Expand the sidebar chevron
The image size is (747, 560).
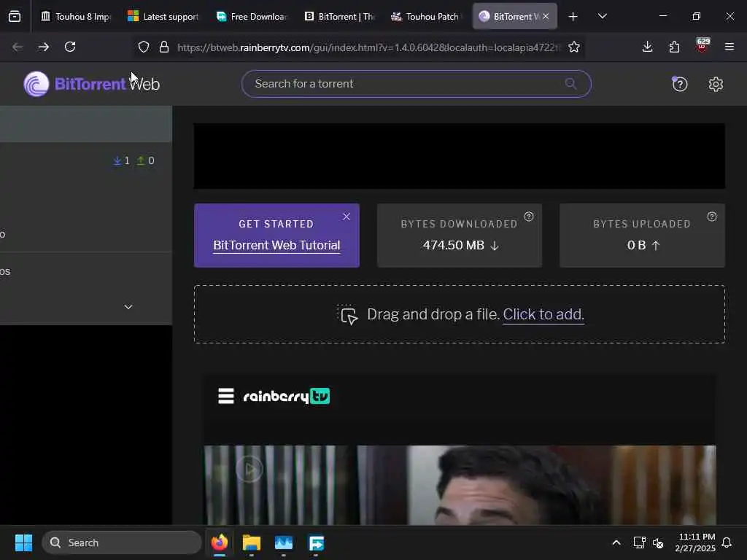[x=128, y=307]
